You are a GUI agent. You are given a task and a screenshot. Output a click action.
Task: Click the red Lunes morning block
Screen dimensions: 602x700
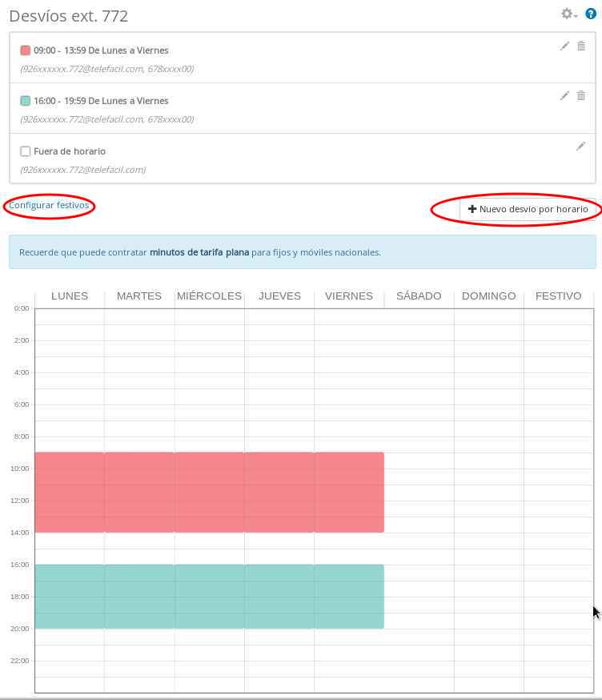[70, 492]
